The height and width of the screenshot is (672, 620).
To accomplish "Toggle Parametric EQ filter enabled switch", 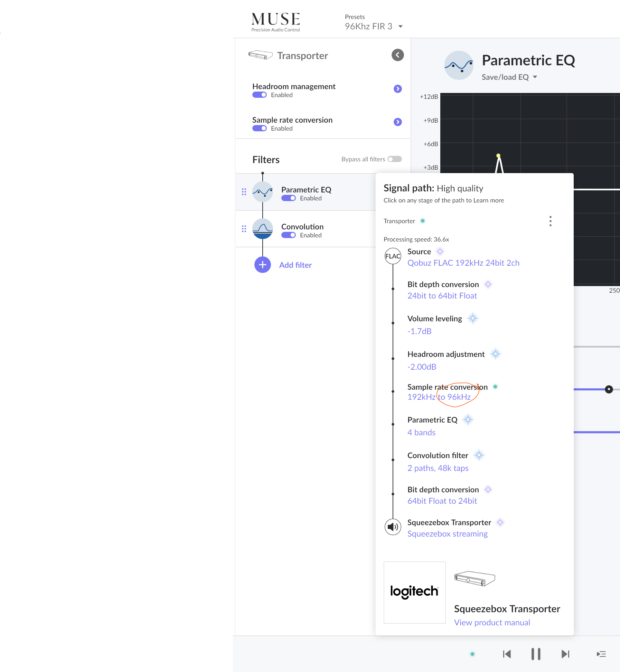I will (288, 198).
